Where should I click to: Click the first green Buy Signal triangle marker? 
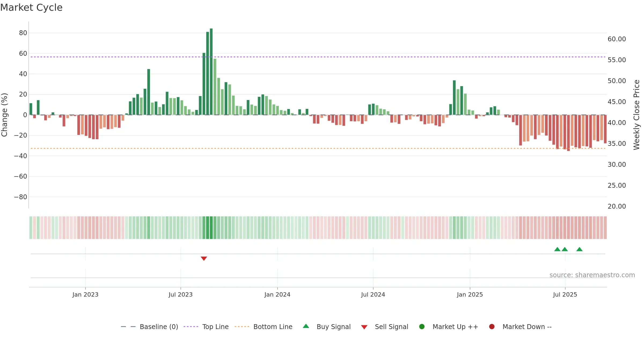(557, 249)
